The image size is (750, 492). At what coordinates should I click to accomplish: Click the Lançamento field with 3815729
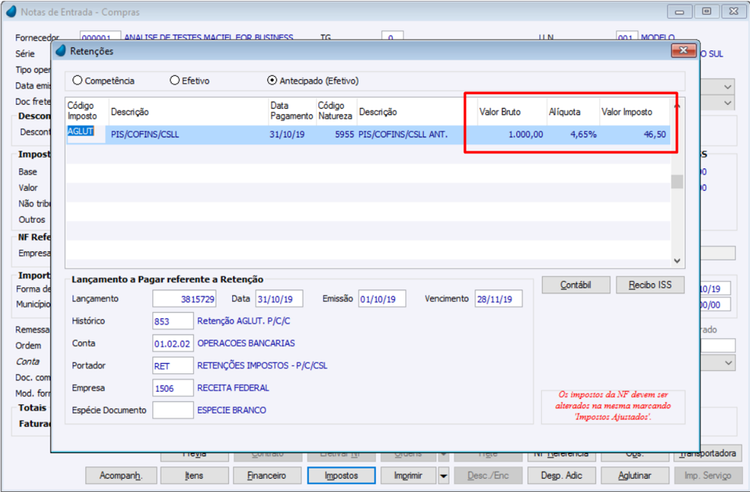184,299
